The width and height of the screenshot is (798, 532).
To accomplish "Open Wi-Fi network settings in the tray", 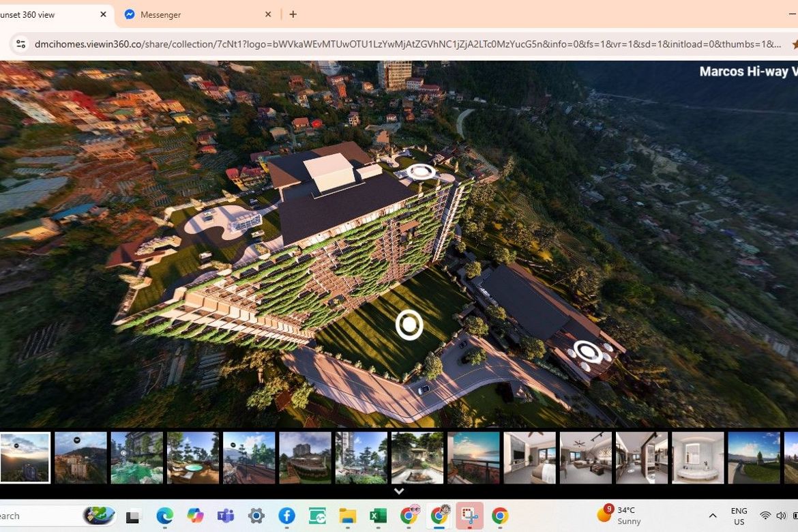I will tap(765, 516).
